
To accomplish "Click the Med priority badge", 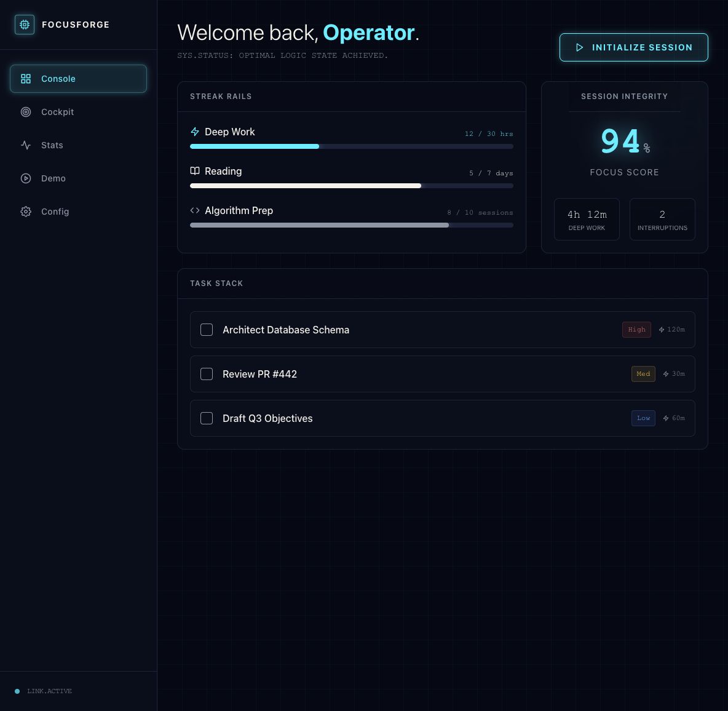I will click(643, 374).
